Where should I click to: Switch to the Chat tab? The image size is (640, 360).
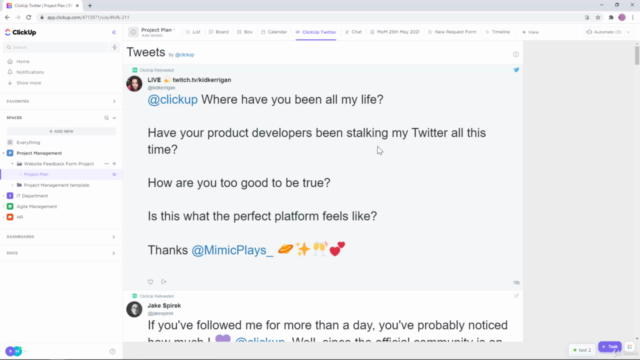[353, 32]
